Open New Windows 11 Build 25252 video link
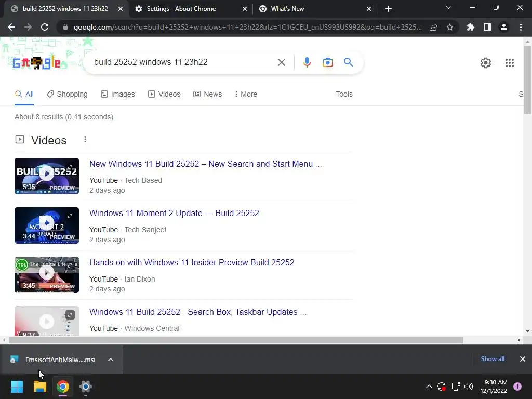 (205, 164)
